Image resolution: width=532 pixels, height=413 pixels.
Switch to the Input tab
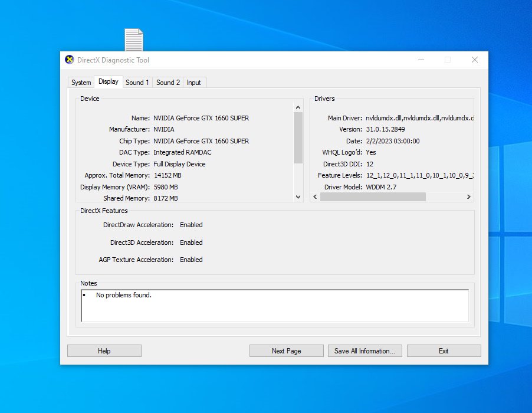193,83
